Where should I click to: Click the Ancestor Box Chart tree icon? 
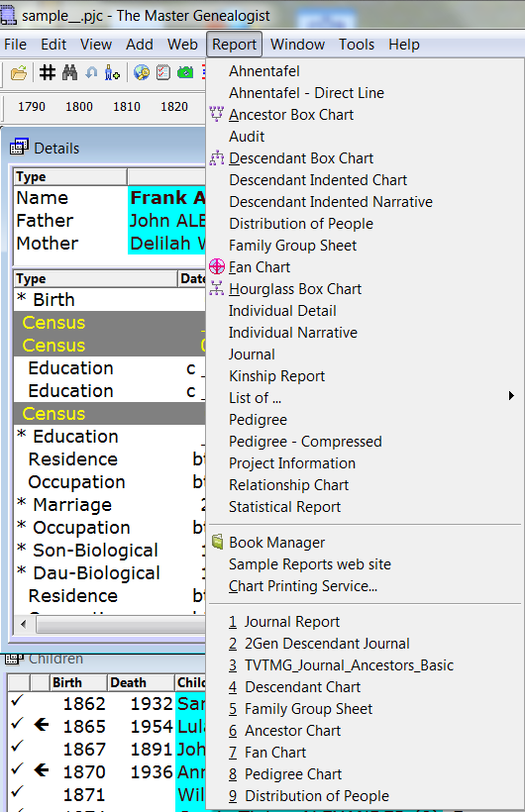click(217, 114)
